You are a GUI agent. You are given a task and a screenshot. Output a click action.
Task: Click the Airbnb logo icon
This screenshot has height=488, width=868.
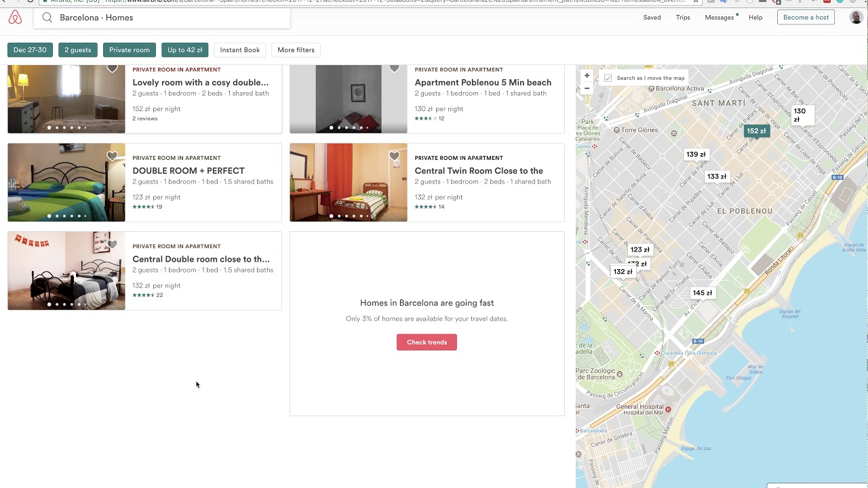click(x=15, y=18)
